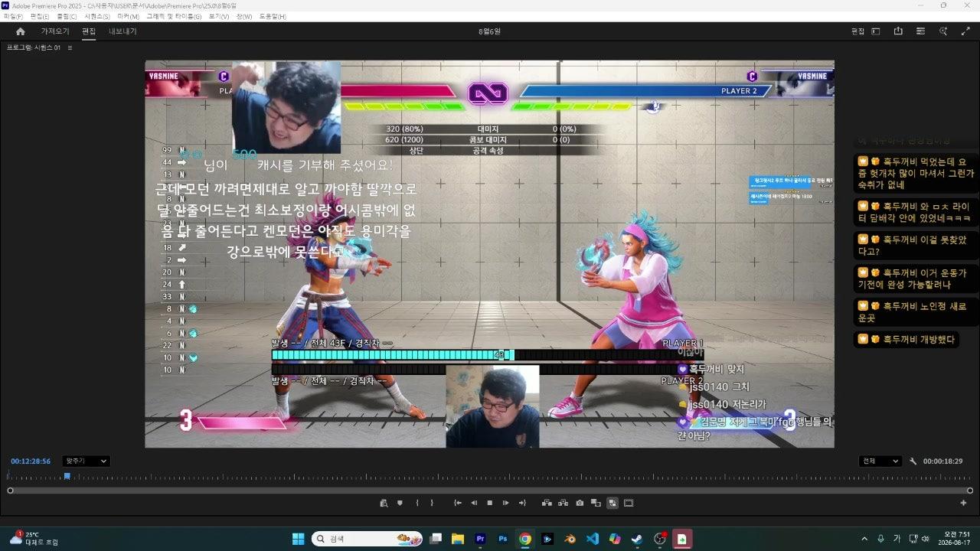Mark out point with } button
The image size is (980, 551).
click(x=432, y=503)
